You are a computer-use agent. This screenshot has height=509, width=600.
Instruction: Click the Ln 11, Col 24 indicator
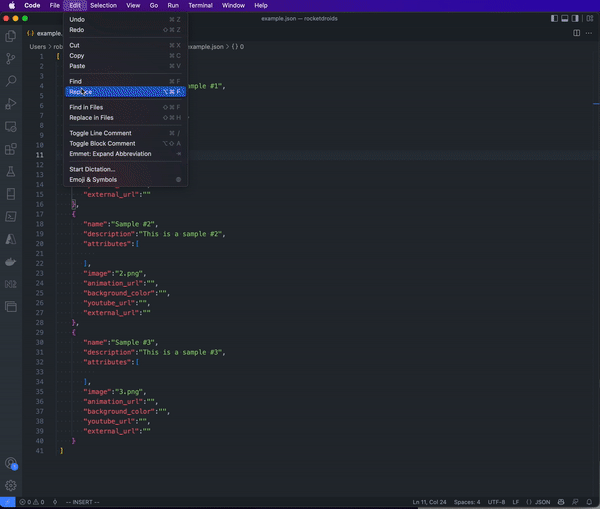click(429, 502)
